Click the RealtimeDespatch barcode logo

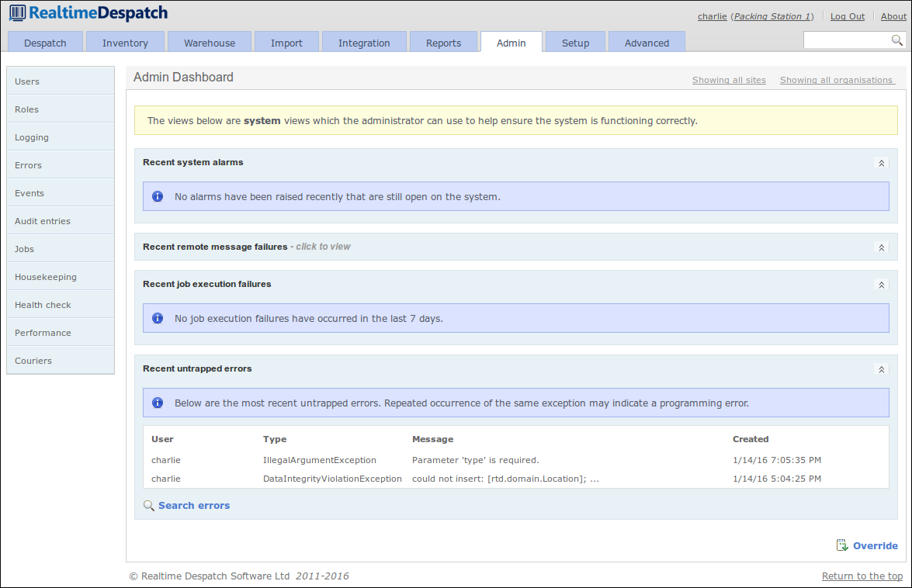point(17,12)
